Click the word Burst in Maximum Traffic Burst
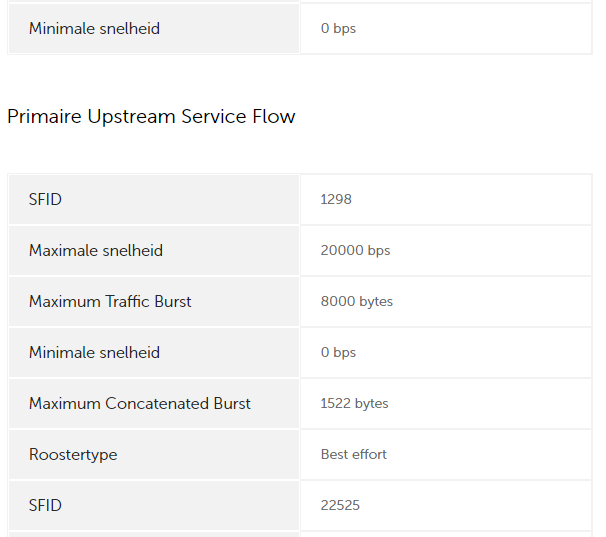Viewport: 606px width, 537px height. tap(173, 302)
